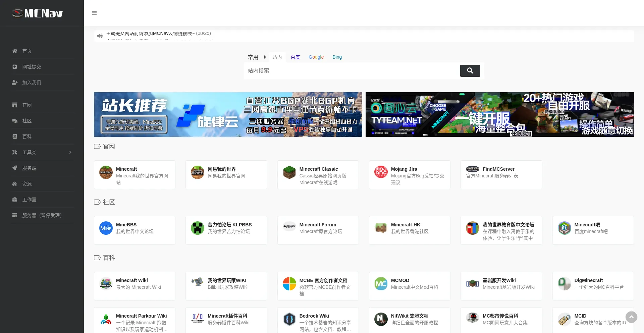The width and height of the screenshot is (644, 333).
Task: Click the MCMOD green icon
Action: [x=381, y=284]
